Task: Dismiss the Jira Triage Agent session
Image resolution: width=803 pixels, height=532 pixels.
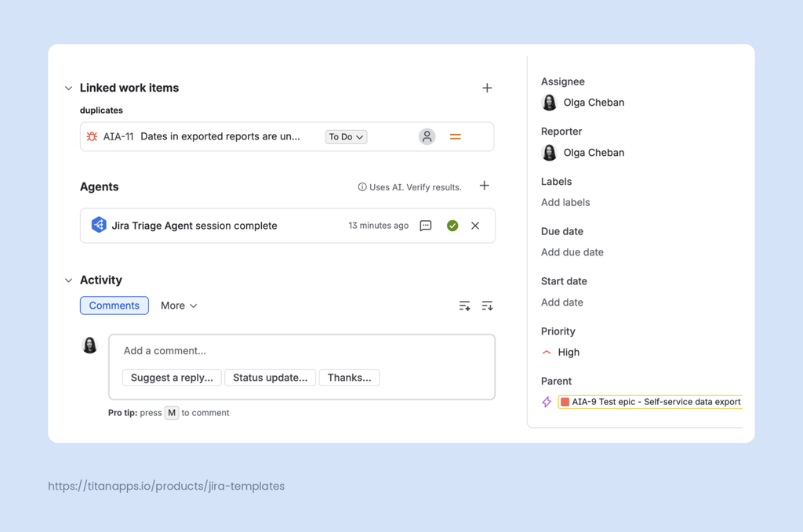Action: pyautogui.click(x=475, y=226)
